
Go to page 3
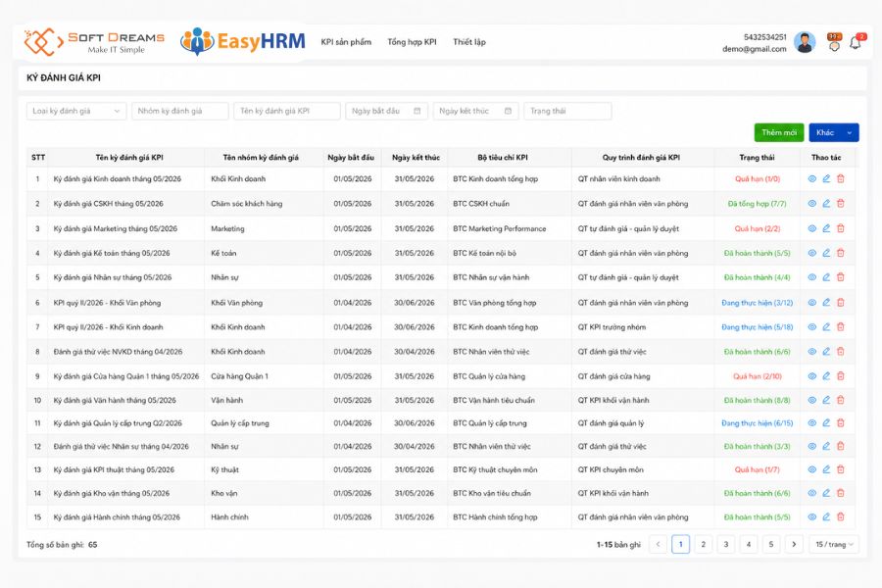pos(725,544)
